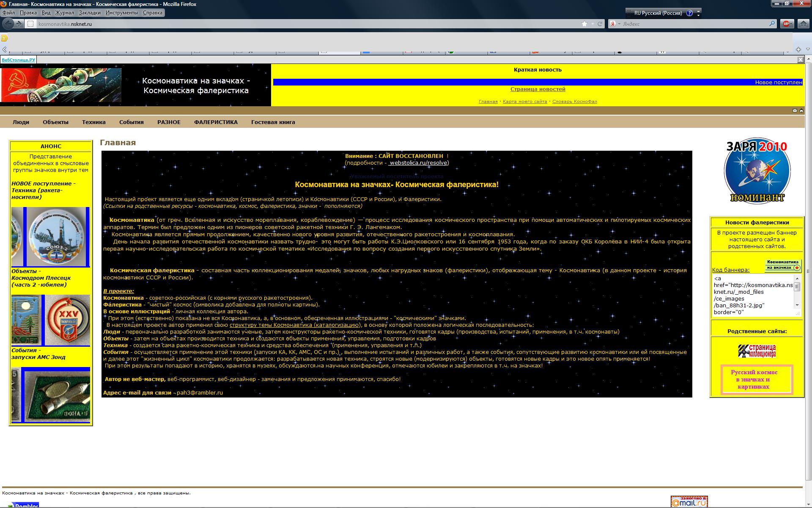The image size is (812, 508).
Task: Click the Союз-2 badge thumbnail
Action: (56, 237)
